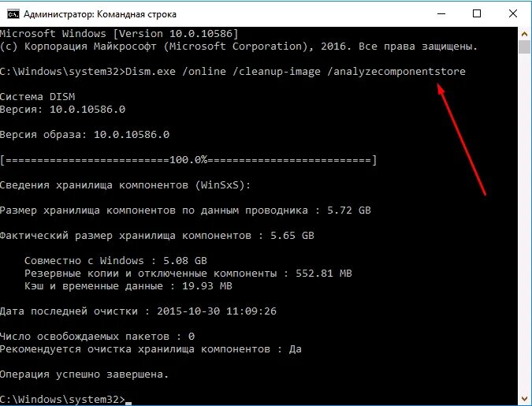The width and height of the screenshot is (532, 406).
Task: Click 'Операция успешно завершена.' line
Action: click(x=84, y=374)
